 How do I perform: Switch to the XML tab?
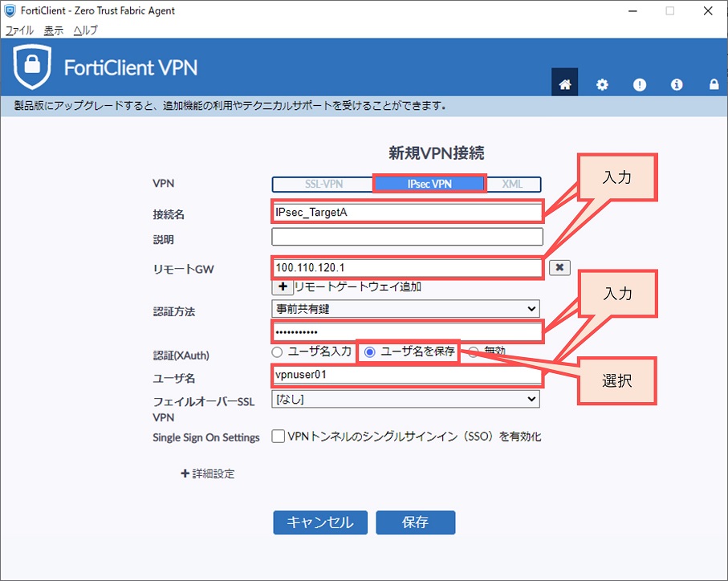(512, 184)
